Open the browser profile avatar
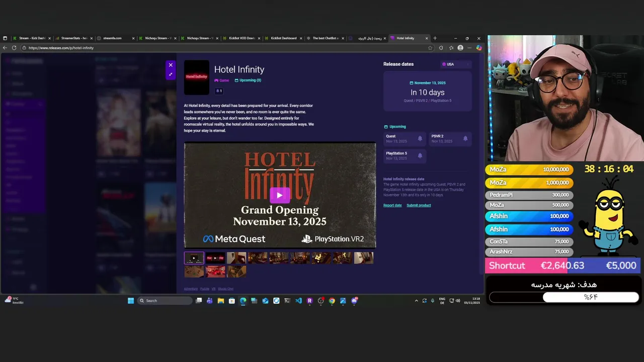 click(x=460, y=48)
